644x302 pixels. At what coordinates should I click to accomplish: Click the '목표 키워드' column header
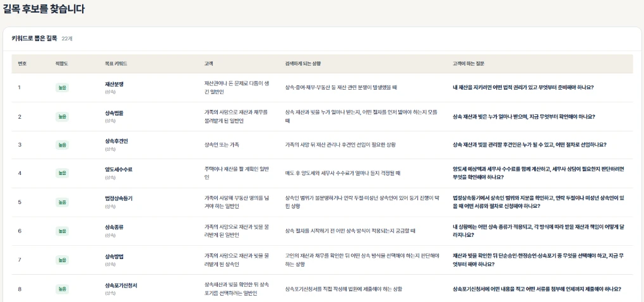(x=116, y=64)
